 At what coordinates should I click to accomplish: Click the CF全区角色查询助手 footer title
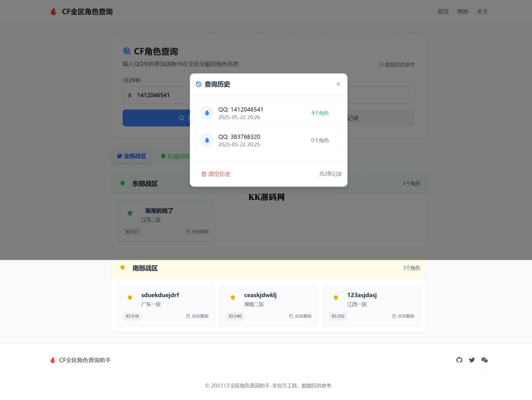tap(85, 360)
